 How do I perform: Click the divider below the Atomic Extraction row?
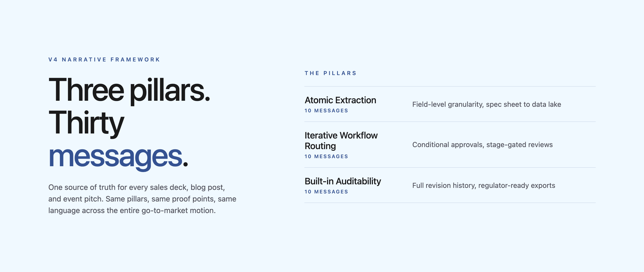click(x=450, y=122)
